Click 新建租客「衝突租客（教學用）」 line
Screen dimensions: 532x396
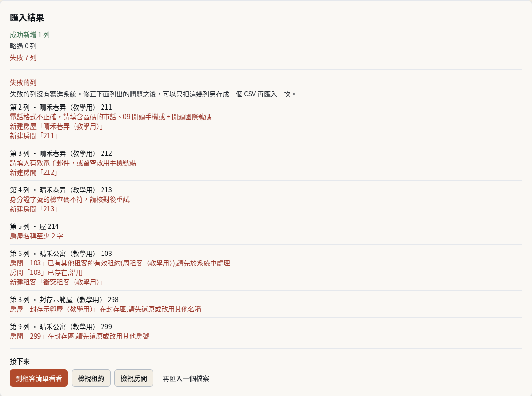(56, 283)
